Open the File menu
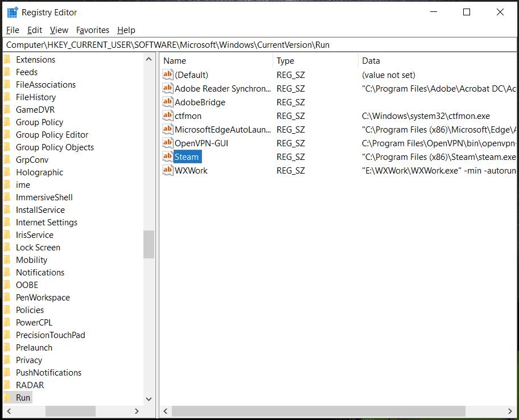 tap(13, 30)
